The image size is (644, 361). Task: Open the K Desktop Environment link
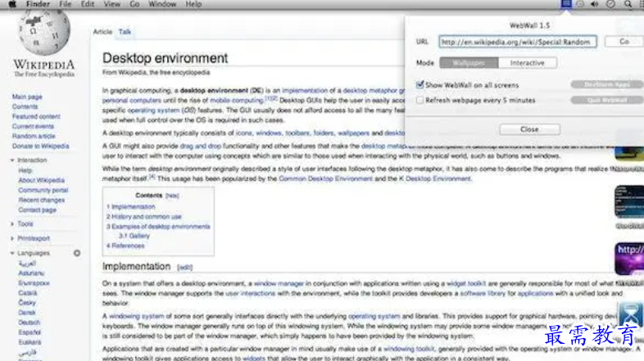pos(435,178)
